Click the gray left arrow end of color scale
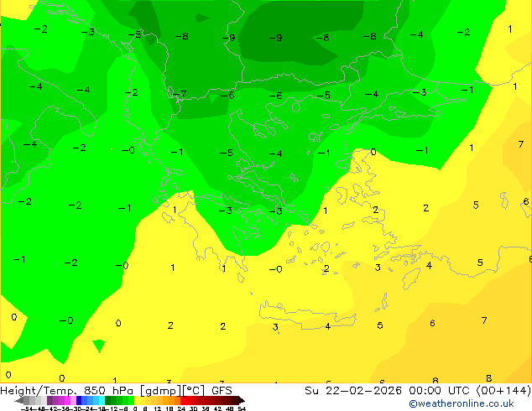Viewport: 532px width, 411px height. coord(18,401)
